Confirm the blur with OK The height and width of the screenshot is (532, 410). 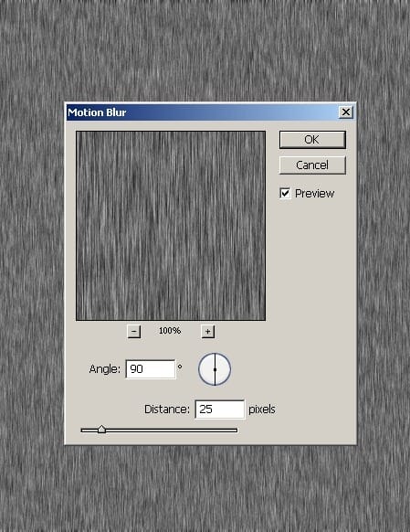(312, 140)
